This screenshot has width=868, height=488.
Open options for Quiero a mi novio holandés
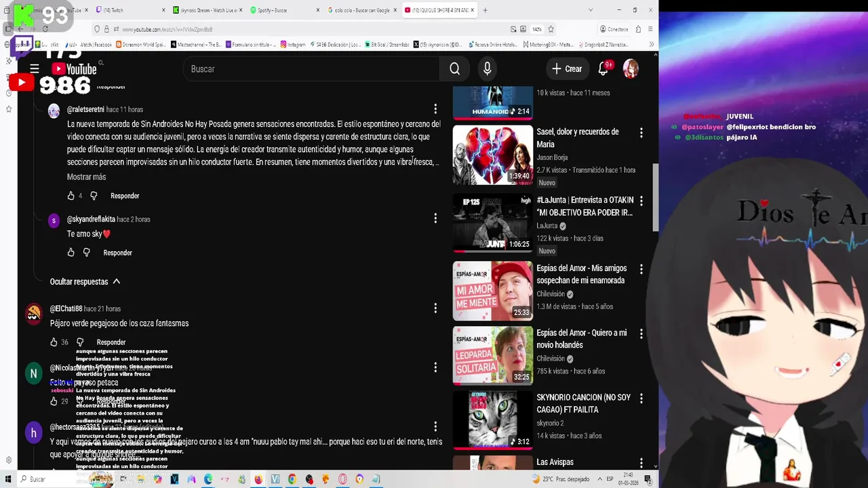641,334
